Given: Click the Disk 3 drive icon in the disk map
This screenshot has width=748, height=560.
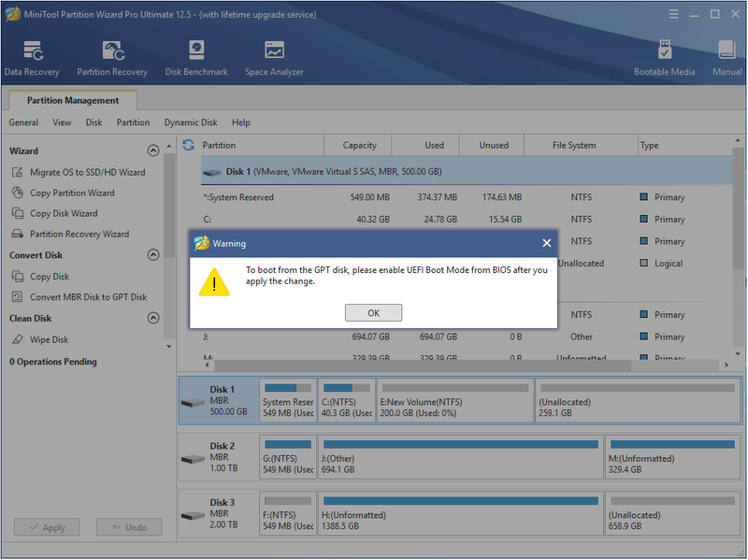Looking at the screenshot, I should 194,516.
